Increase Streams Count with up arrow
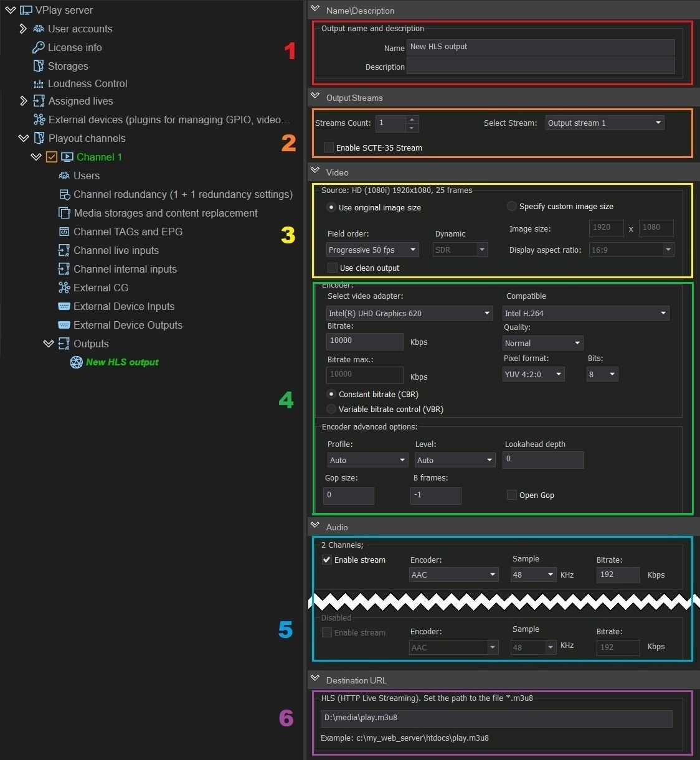The height and width of the screenshot is (760, 700). pyautogui.click(x=411, y=119)
